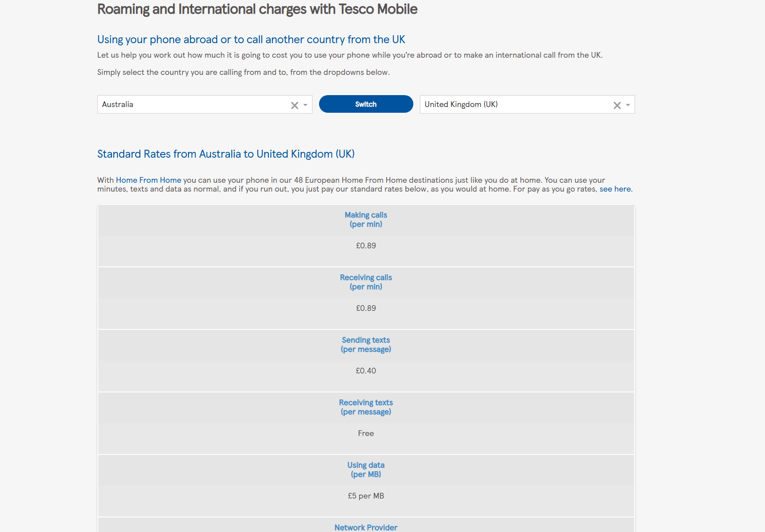Click the United Kingdom (UK) destination field text
Image resolution: width=765 pixels, height=532 pixels.
[x=461, y=104]
